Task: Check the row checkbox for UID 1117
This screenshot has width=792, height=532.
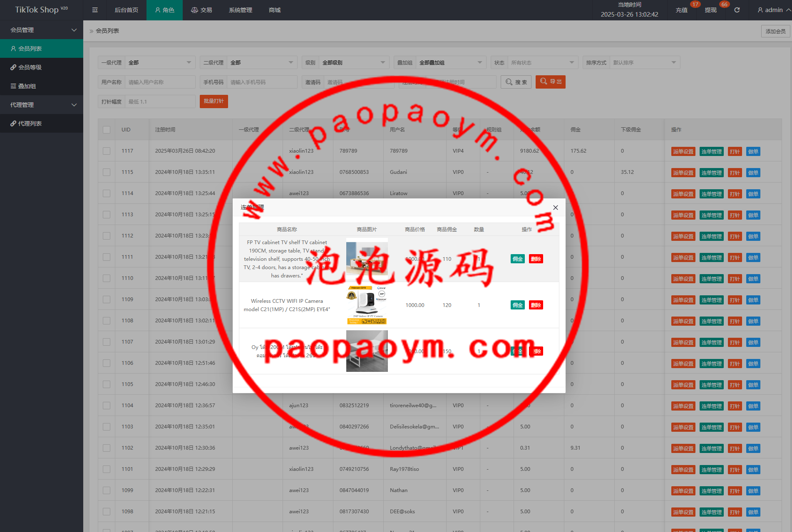Action: 107,151
